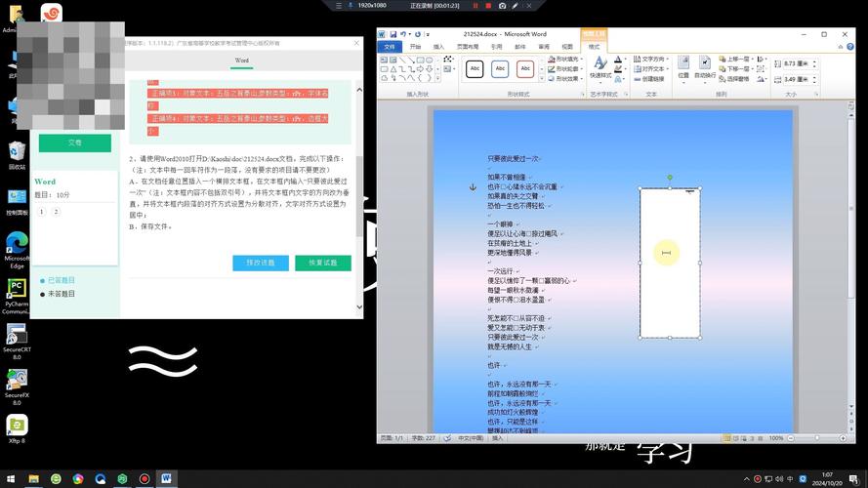Viewport: 868px width, 488px height.
Task: Click the blue 排改试题 button
Action: 260,263
